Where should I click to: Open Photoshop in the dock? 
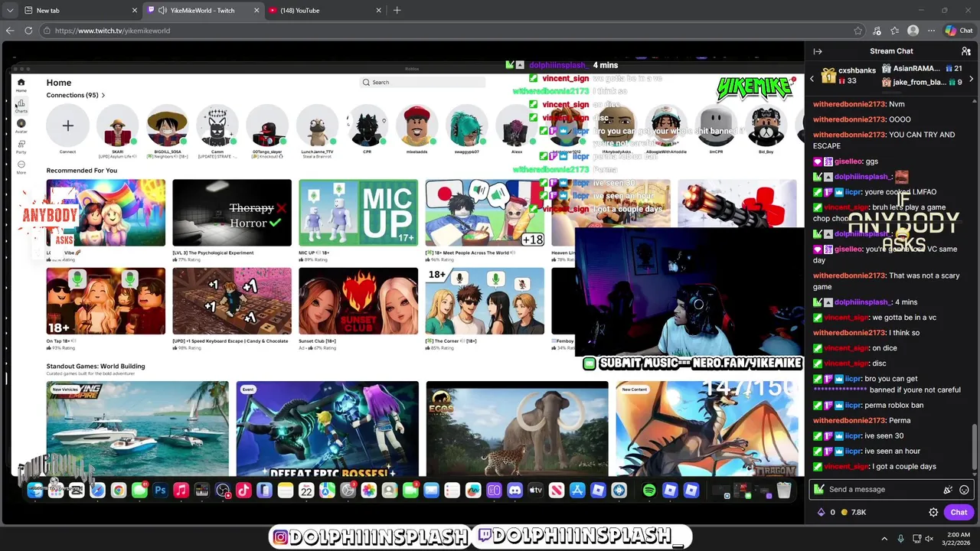[x=160, y=491]
